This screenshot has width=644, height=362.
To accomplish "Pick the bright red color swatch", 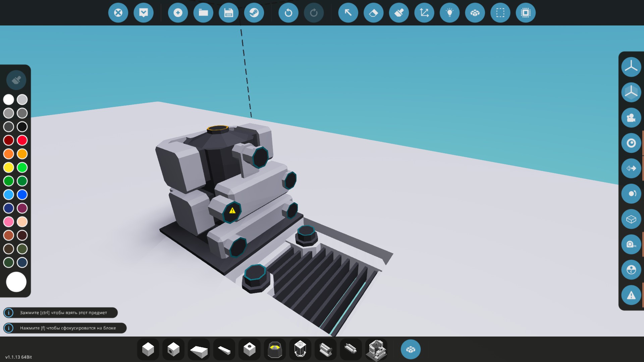I will coord(22,140).
